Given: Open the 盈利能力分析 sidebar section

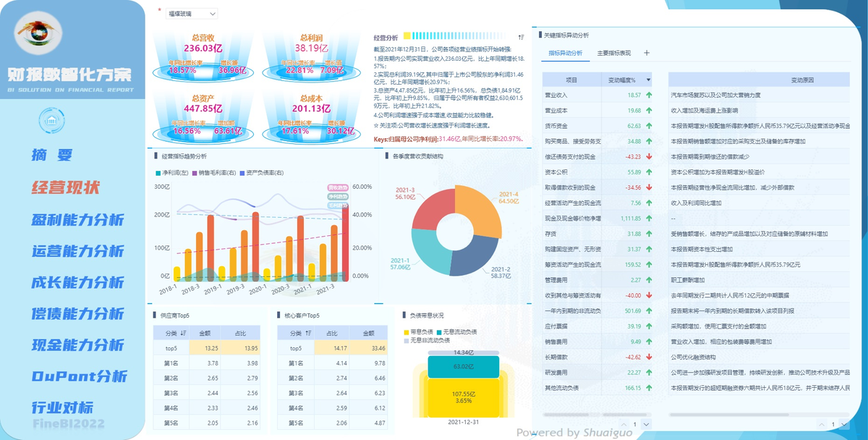Looking at the screenshot, I should click(78, 220).
